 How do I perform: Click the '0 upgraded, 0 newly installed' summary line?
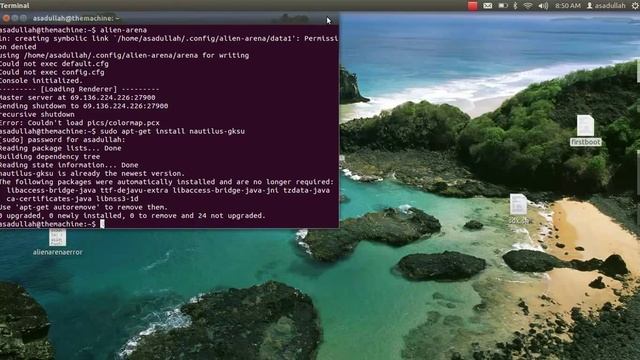click(x=133, y=216)
